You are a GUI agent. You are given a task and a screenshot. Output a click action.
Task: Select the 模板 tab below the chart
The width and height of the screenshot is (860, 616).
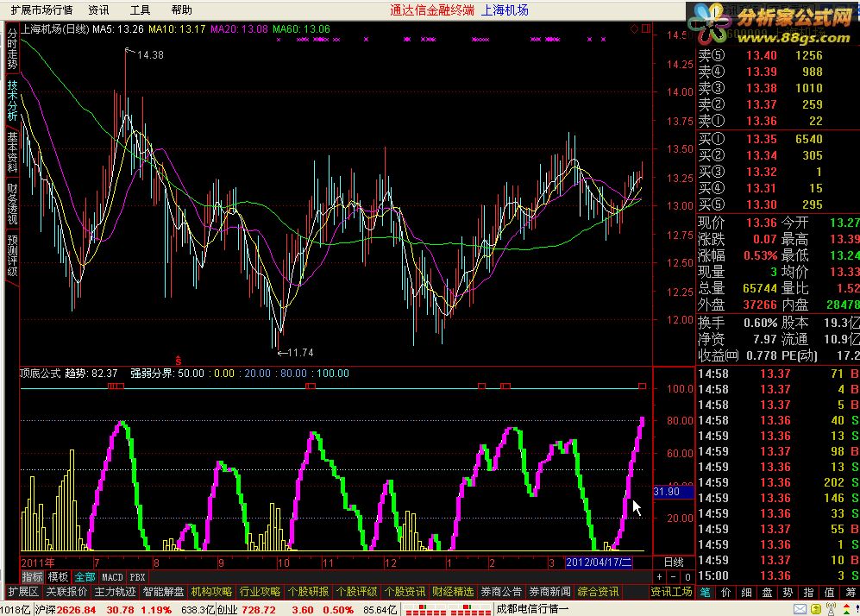pyautogui.click(x=58, y=577)
